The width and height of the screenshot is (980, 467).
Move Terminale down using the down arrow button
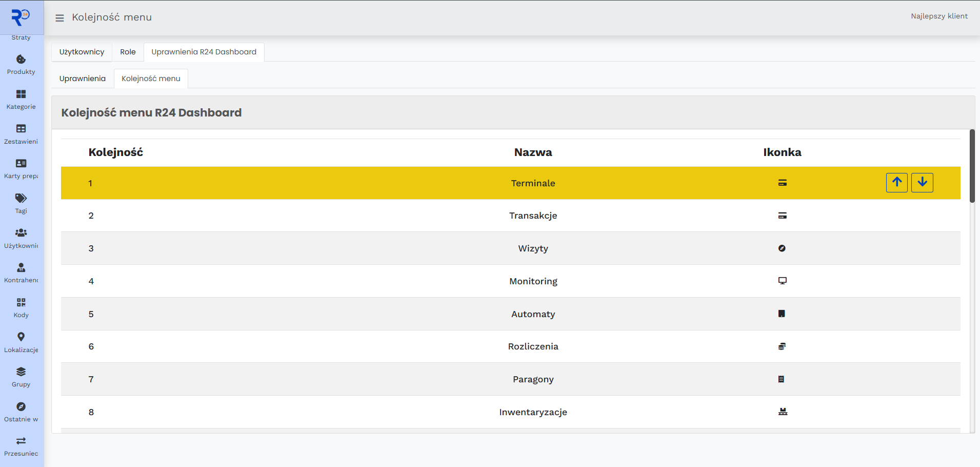(922, 182)
